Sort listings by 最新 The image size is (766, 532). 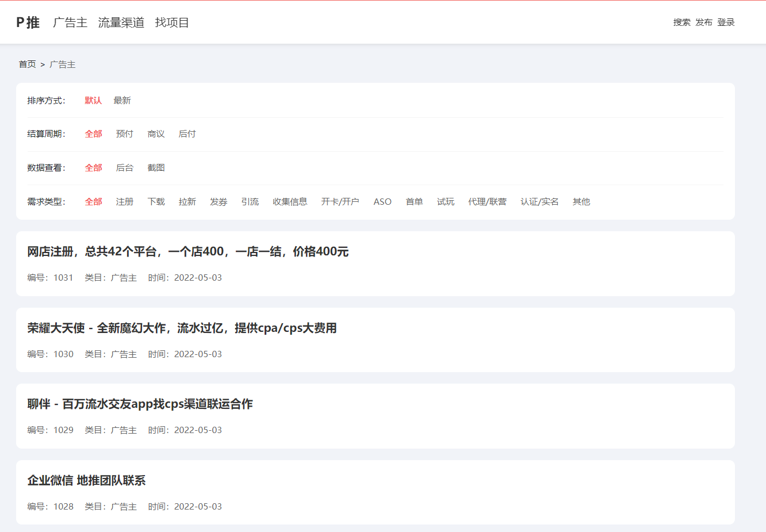click(x=122, y=101)
